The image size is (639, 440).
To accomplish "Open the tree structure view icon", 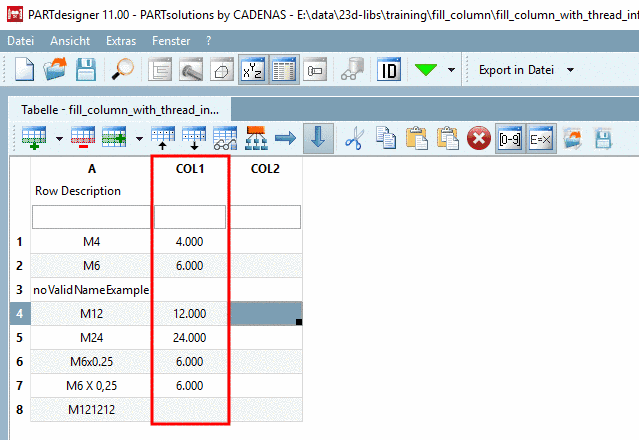I will click(159, 70).
